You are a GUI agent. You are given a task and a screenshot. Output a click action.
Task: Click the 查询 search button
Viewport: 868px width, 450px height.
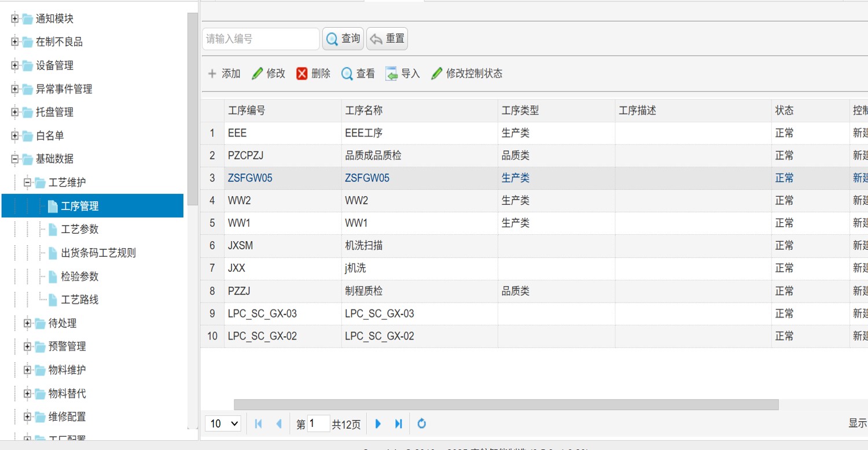click(x=343, y=39)
